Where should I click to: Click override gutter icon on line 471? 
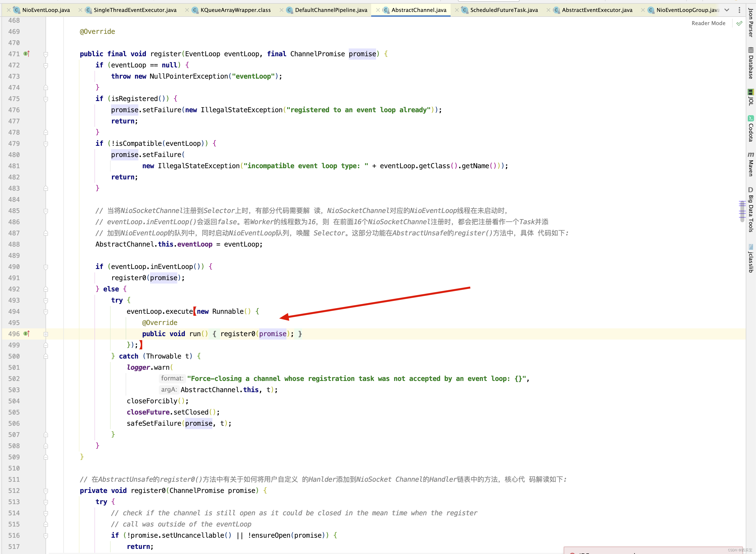[27, 54]
